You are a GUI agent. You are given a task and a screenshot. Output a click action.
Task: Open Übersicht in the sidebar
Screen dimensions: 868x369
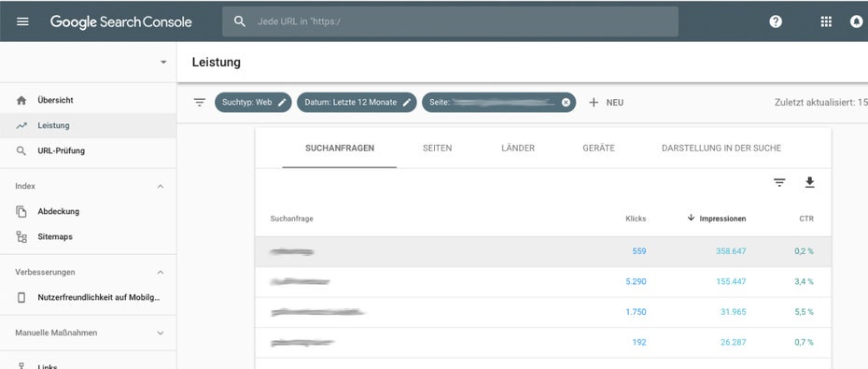(88, 100)
